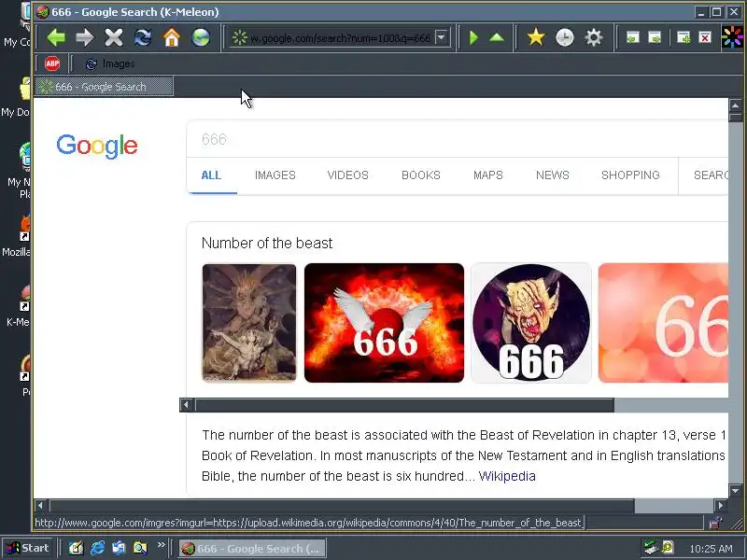The width and height of the screenshot is (747, 560).
Task: Open the fiery winged 666 thumbnail
Action: [384, 323]
